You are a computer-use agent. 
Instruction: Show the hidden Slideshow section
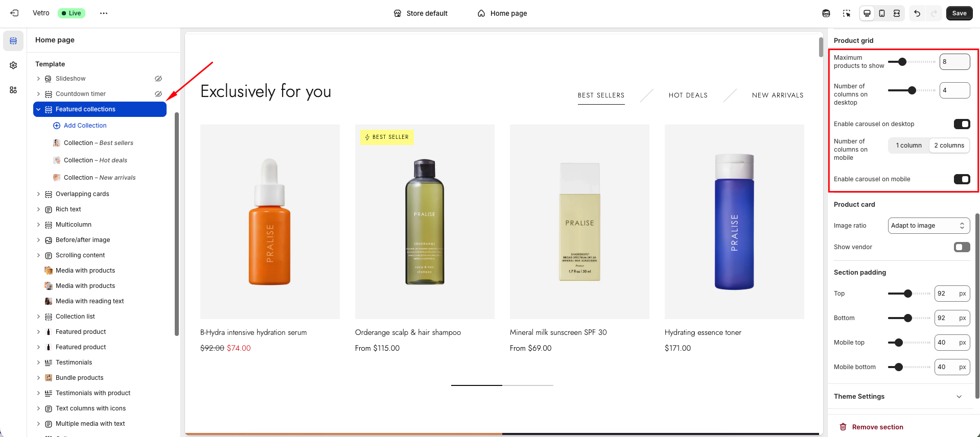coord(158,79)
